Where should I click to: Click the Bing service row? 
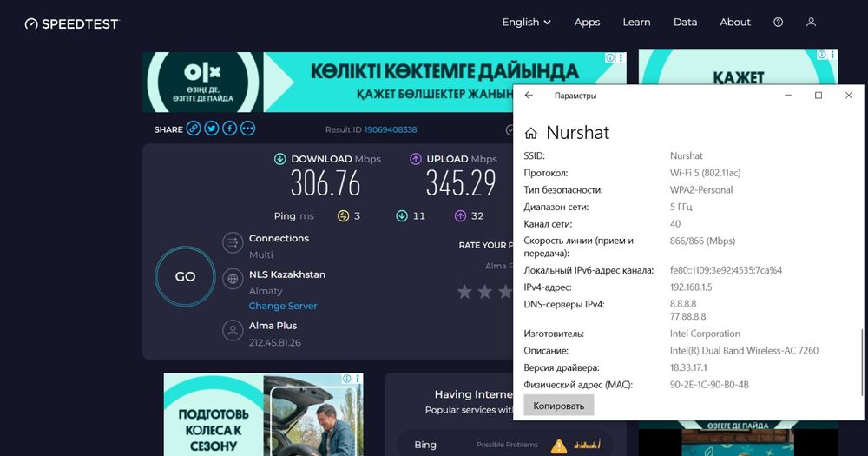(505, 445)
